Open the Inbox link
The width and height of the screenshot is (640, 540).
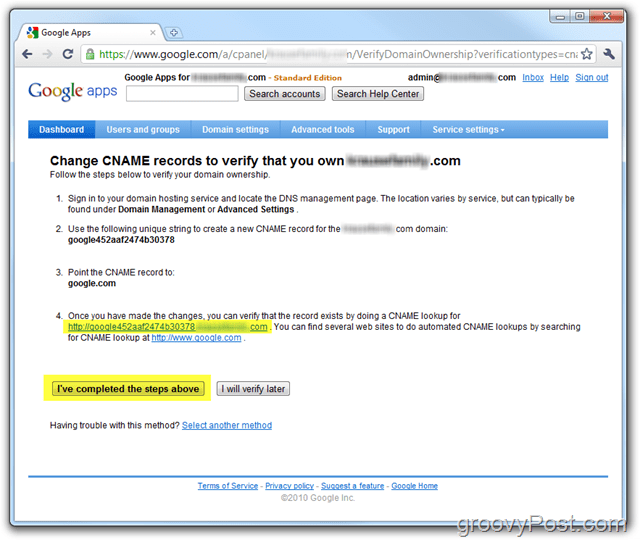pos(533,78)
